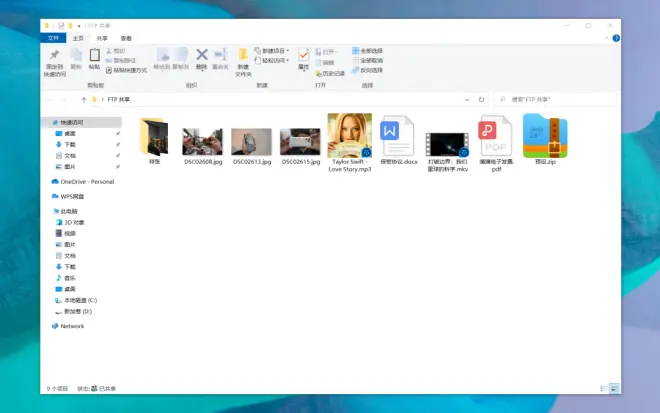This screenshot has width=660, height=413.
Task: Click Paste shortcut (粘贴快捷方式)
Action: click(x=126, y=70)
